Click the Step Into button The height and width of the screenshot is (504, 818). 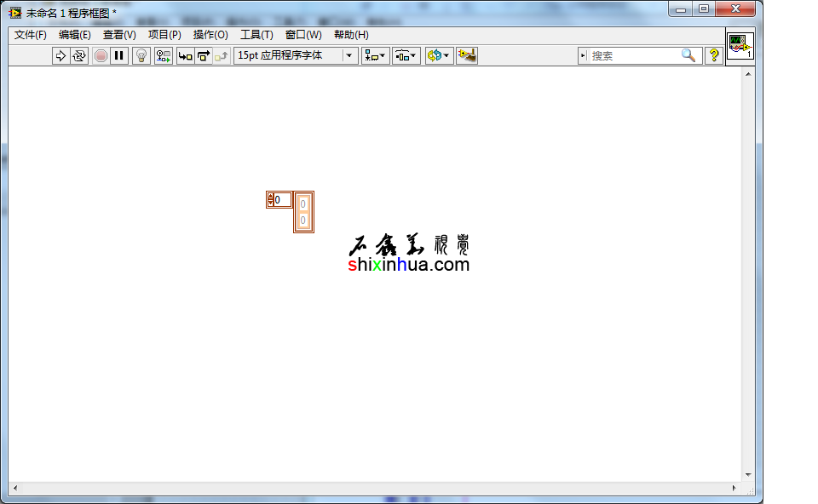pyautogui.click(x=185, y=55)
